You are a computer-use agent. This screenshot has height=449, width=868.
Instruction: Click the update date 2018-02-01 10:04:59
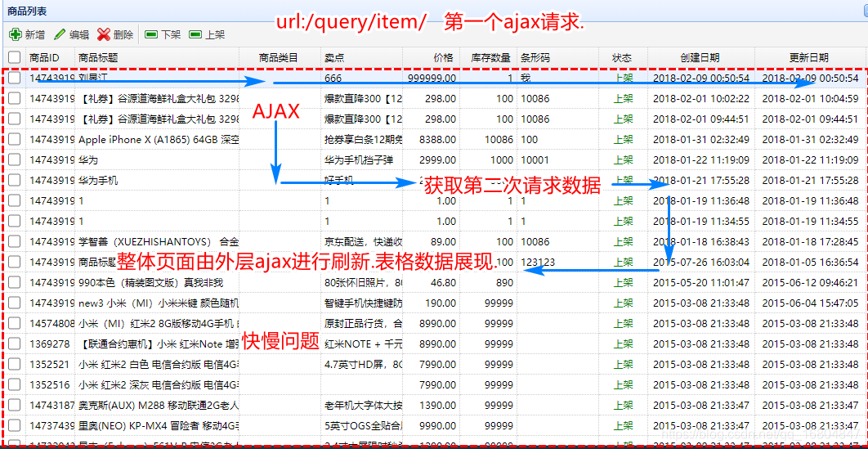pos(811,98)
